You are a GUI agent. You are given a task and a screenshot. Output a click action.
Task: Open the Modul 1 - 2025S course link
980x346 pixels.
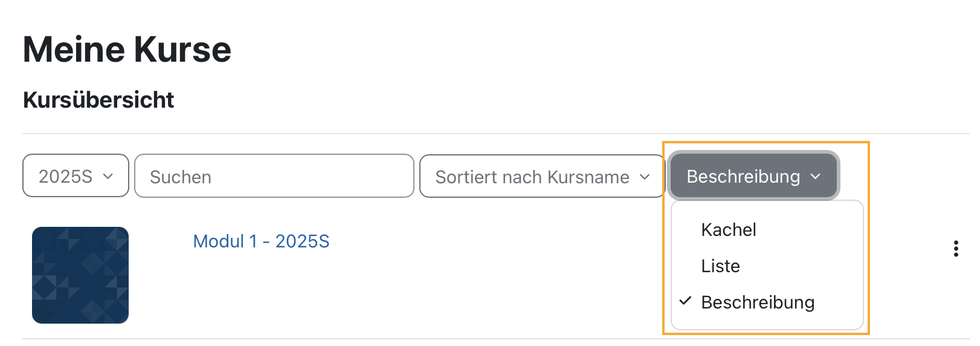(x=261, y=241)
